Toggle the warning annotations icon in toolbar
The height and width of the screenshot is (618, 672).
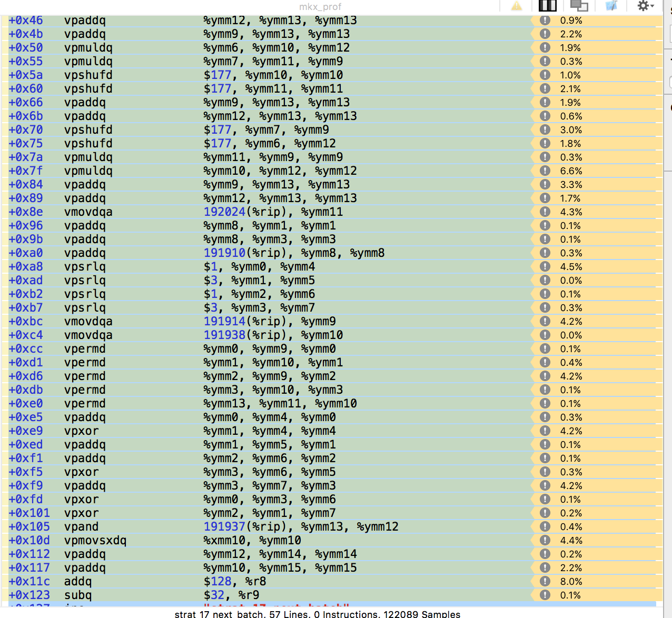coord(517,6)
